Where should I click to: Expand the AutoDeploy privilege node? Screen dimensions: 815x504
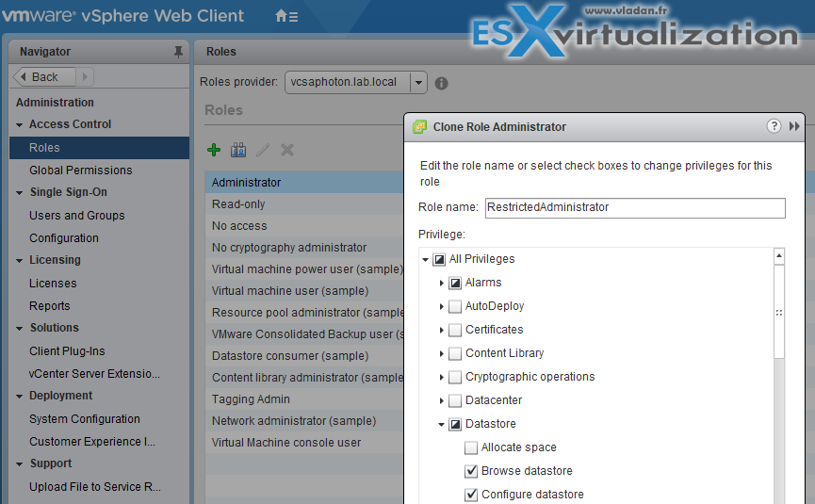tap(441, 306)
